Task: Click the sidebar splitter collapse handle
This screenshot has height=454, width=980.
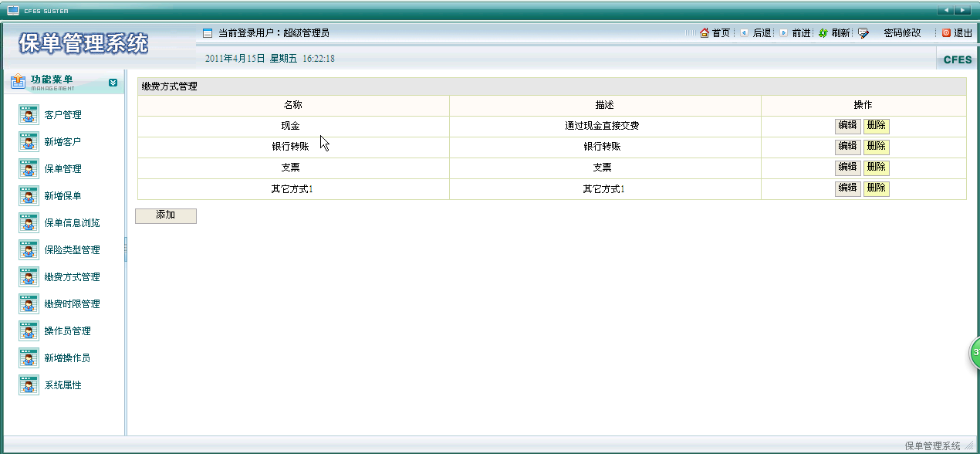Action: (x=125, y=249)
